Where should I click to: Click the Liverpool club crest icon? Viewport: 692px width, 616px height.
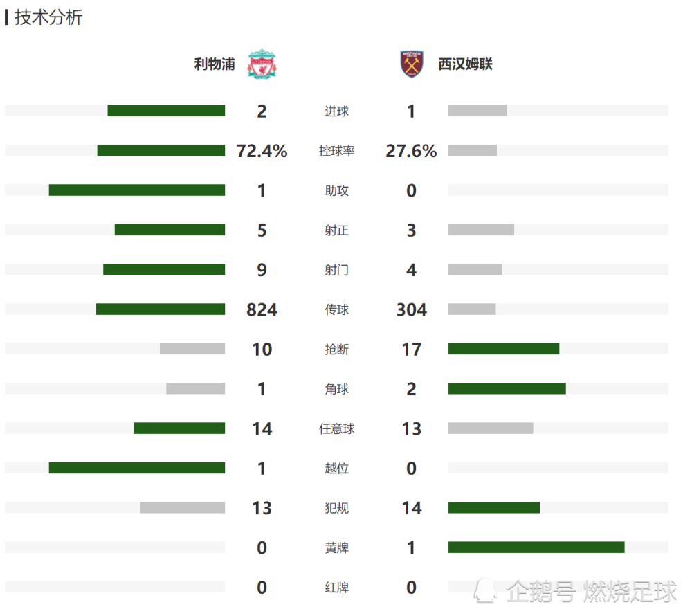pyautogui.click(x=262, y=64)
